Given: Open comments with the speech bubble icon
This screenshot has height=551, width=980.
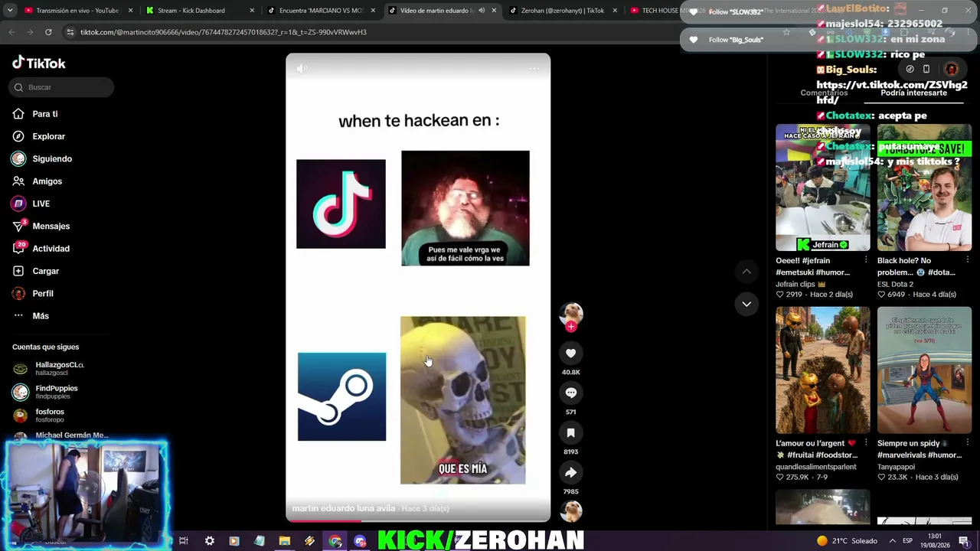Looking at the screenshot, I should point(570,393).
